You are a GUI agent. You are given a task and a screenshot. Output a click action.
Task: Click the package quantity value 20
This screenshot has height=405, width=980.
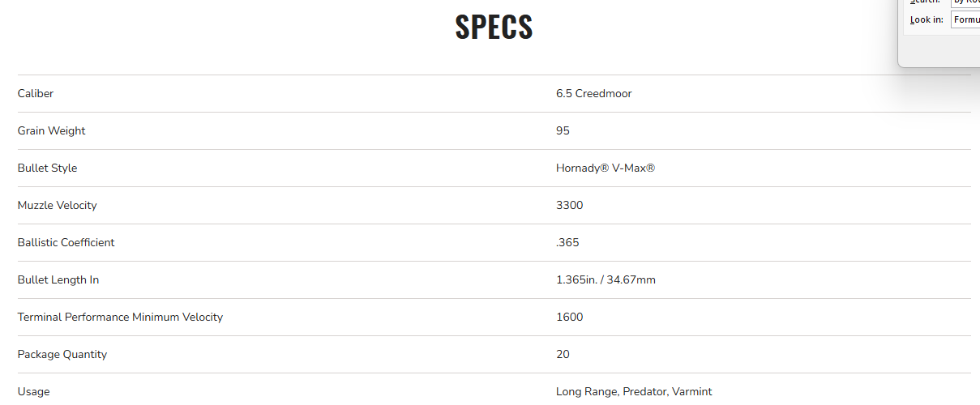tap(563, 355)
